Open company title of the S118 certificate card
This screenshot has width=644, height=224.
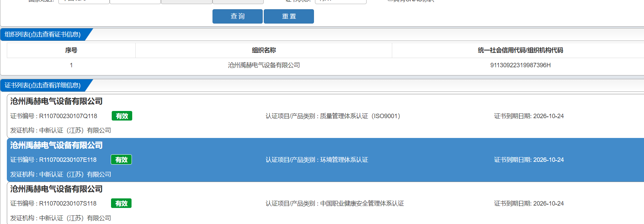click(x=56, y=189)
